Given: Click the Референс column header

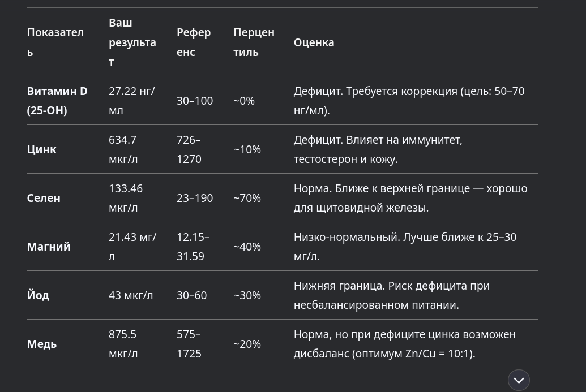Looking at the screenshot, I should click(194, 42).
